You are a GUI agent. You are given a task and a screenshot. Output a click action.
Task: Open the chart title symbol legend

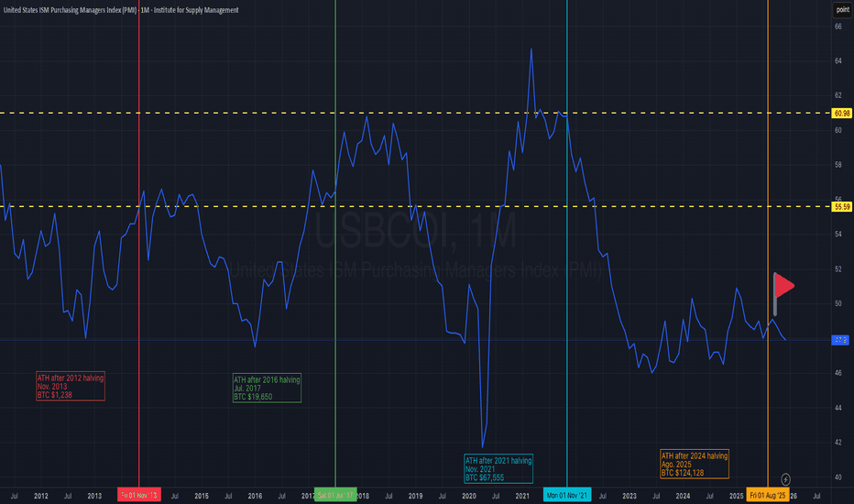(121, 9)
